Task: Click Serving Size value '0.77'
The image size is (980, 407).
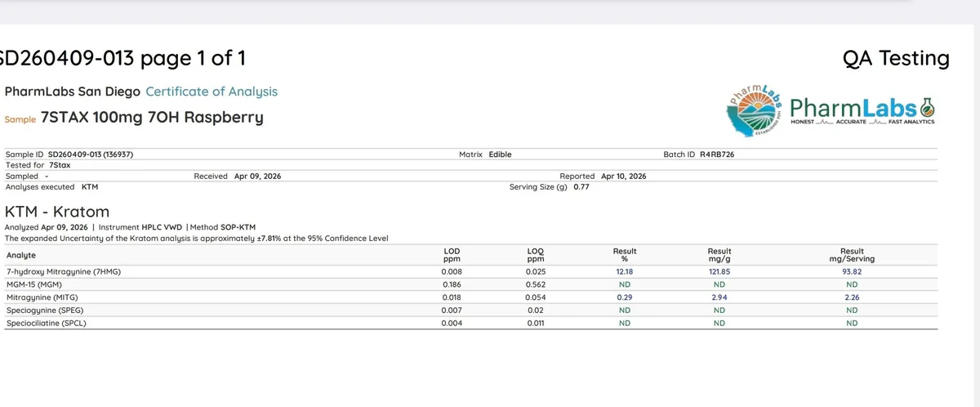Action: [x=581, y=186]
